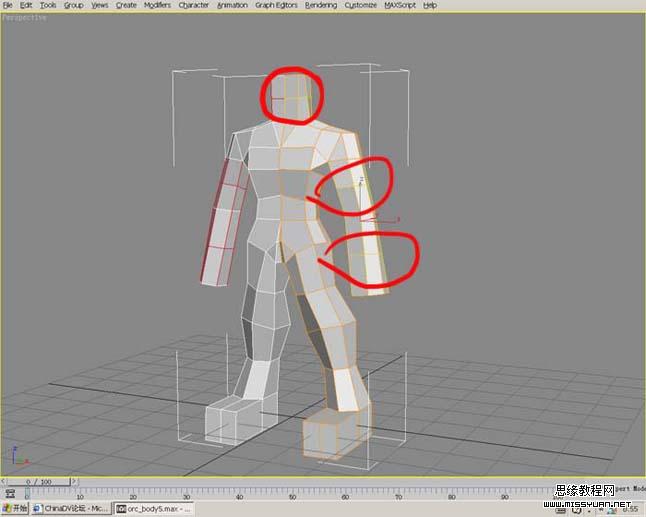Open the Modifiers menu

click(x=157, y=5)
